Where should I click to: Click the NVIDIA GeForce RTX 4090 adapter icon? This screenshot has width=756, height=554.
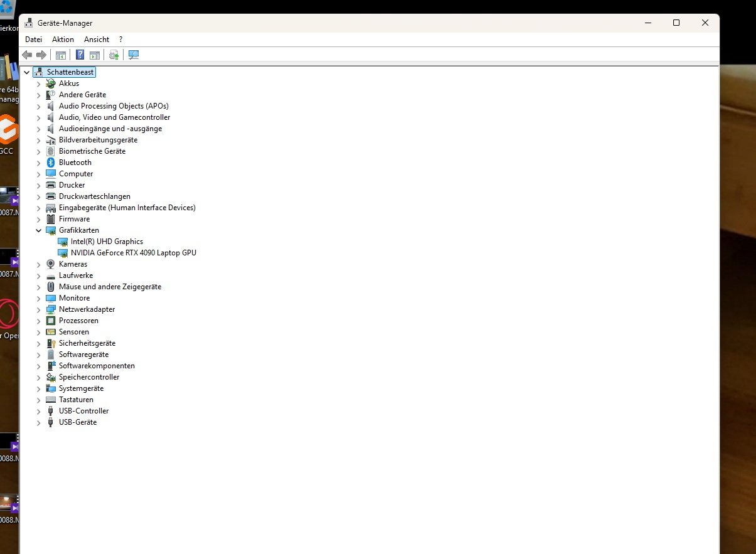pos(63,253)
